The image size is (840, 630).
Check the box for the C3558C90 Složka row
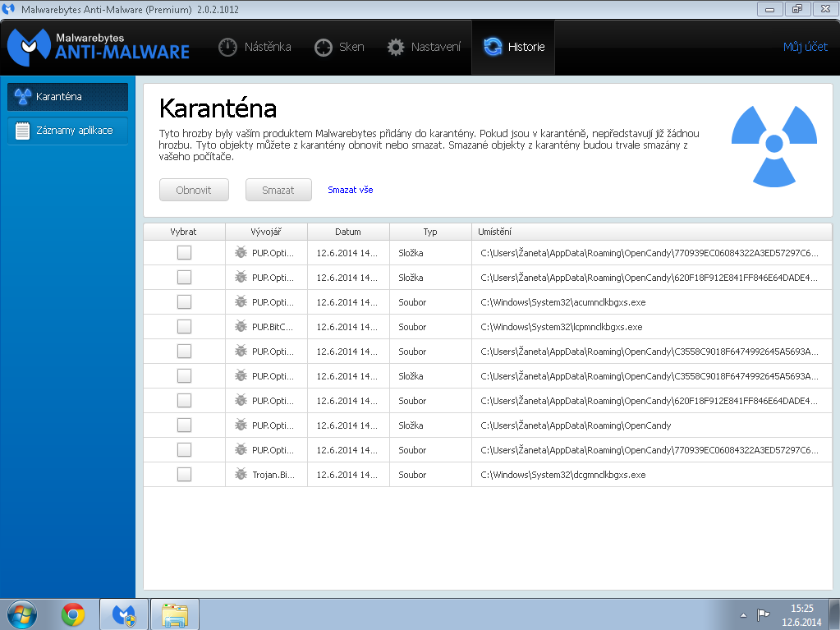(x=184, y=376)
